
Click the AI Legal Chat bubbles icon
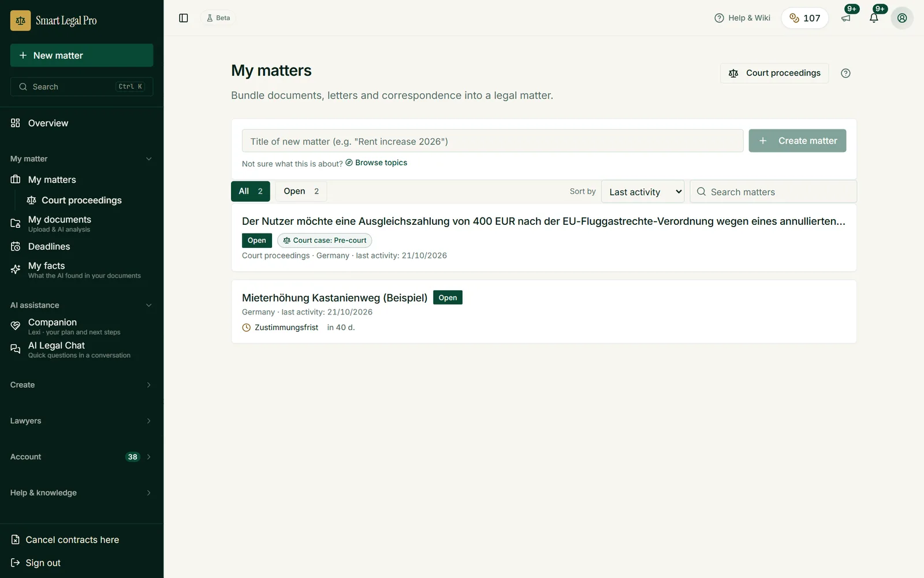16,349
